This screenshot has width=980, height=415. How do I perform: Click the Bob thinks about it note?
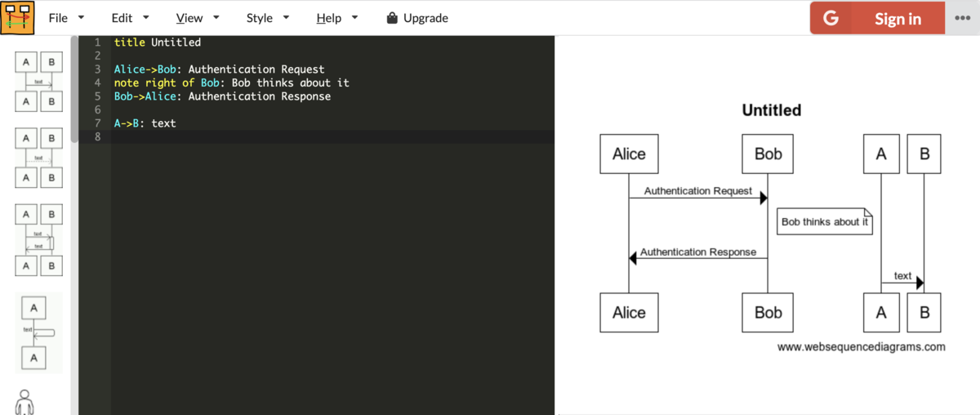click(825, 221)
